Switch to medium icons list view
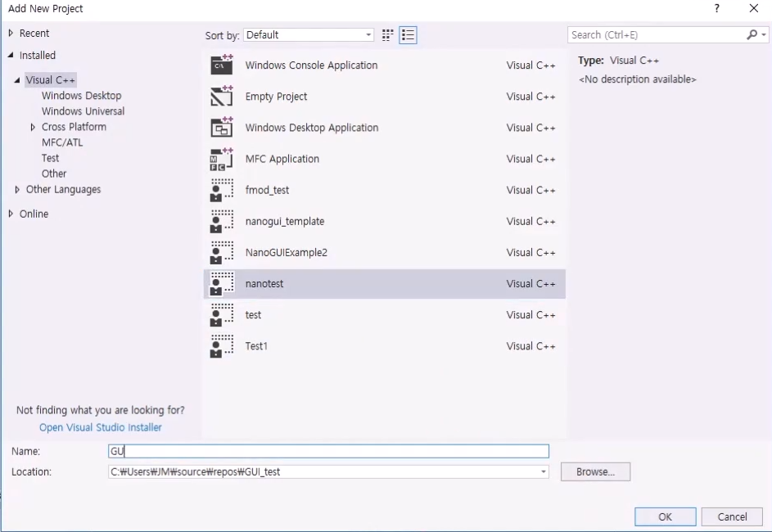Image resolution: width=772 pixels, height=532 pixels. (409, 35)
